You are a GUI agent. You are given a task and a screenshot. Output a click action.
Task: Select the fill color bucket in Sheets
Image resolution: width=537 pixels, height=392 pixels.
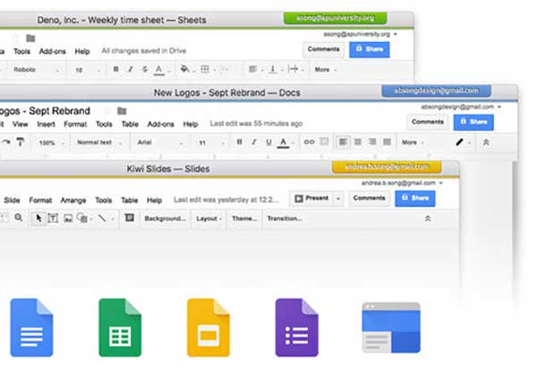point(184,69)
